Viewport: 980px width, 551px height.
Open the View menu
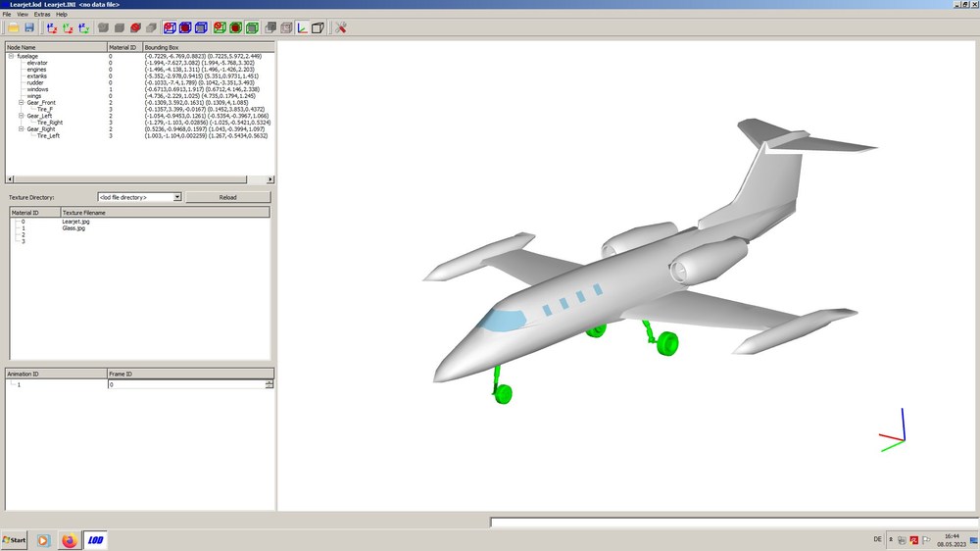coord(23,14)
